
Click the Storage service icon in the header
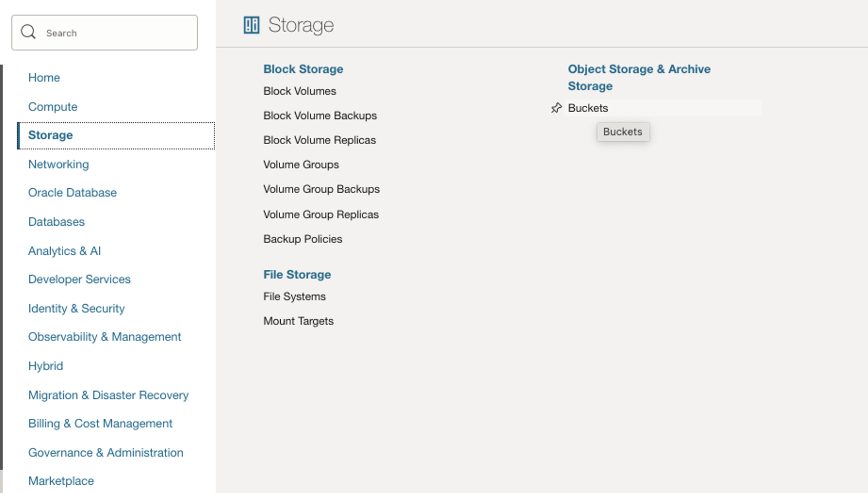pos(252,25)
